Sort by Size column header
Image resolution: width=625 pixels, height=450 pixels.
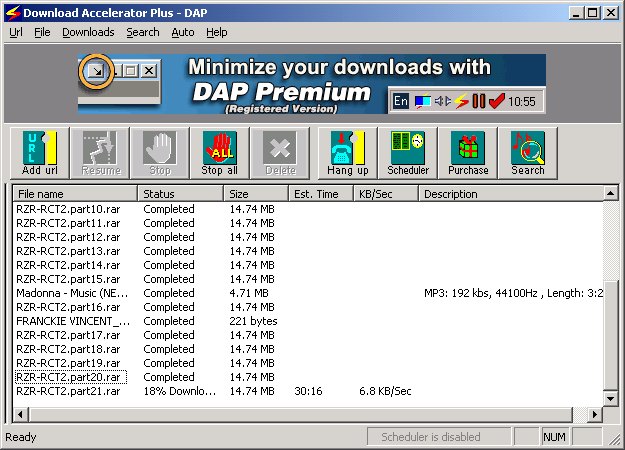click(256, 194)
